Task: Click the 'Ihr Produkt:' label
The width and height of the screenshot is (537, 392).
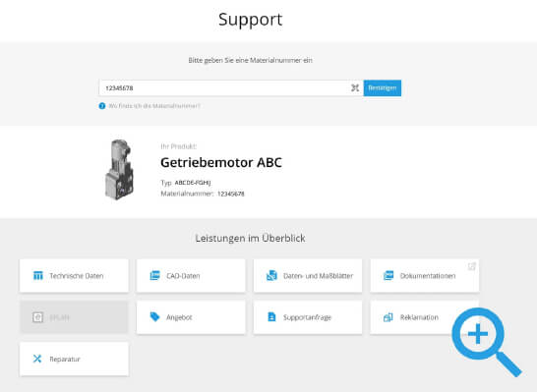Action: coord(179,146)
